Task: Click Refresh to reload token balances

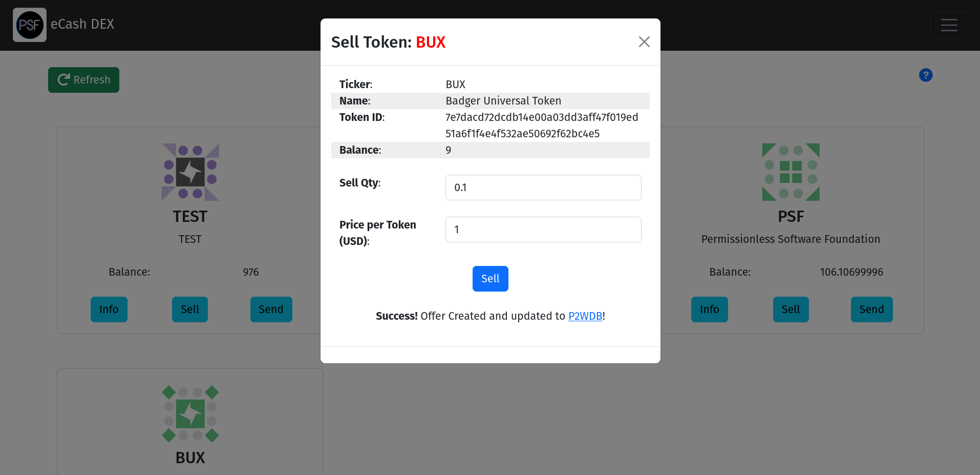Action: click(x=83, y=79)
